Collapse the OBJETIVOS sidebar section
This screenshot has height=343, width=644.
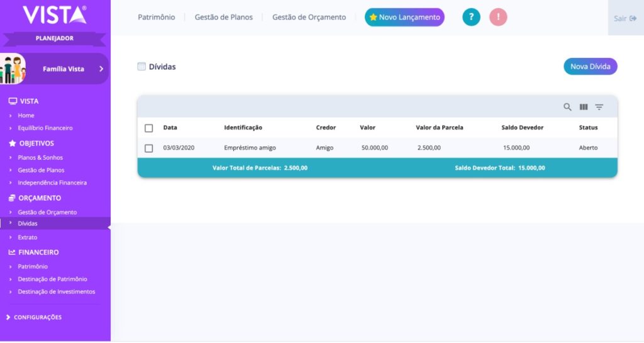click(36, 143)
